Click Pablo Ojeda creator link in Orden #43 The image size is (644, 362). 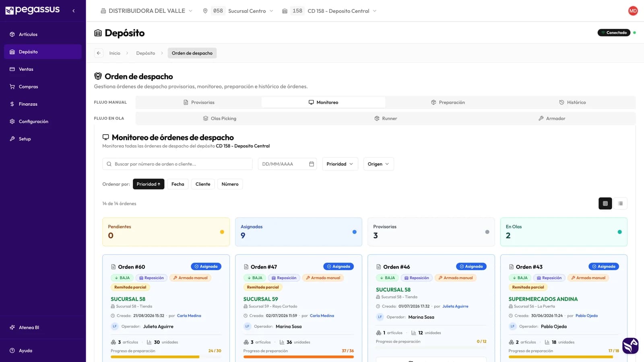[586, 316]
